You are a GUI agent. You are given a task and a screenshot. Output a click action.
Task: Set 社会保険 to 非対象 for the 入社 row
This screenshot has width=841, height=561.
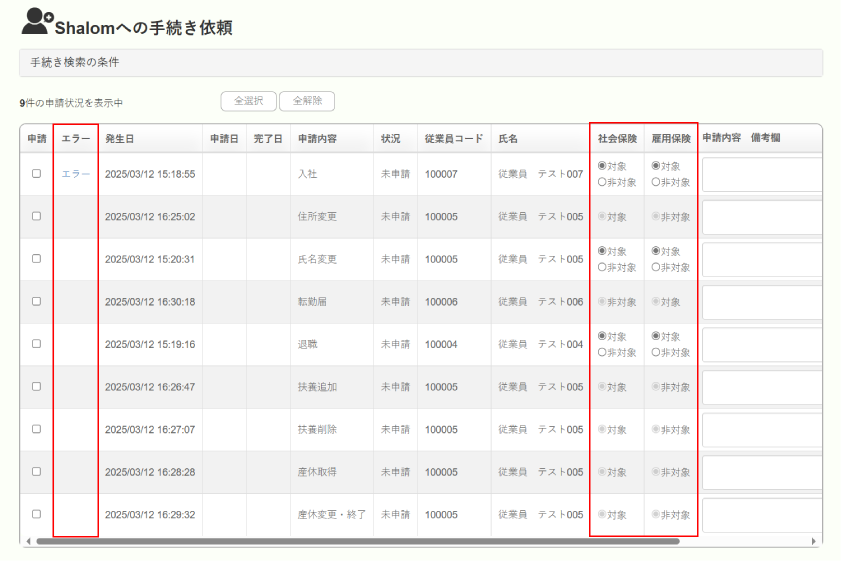(602, 182)
